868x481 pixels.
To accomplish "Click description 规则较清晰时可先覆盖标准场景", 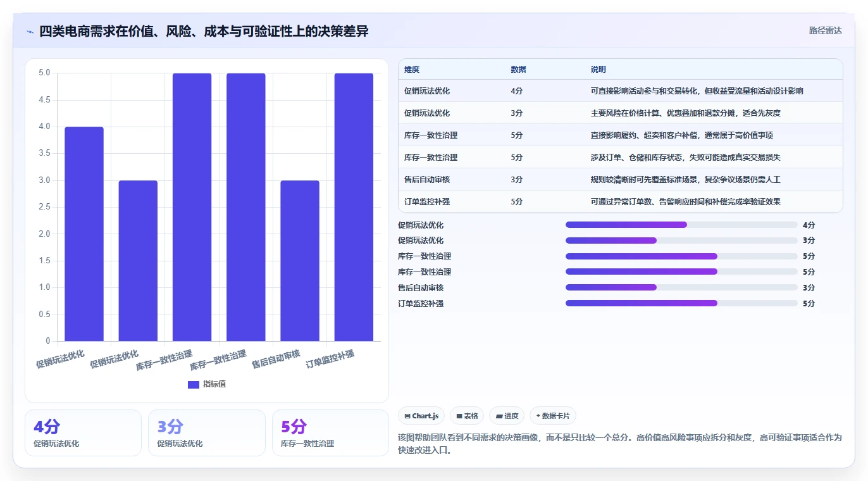I will (x=686, y=180).
